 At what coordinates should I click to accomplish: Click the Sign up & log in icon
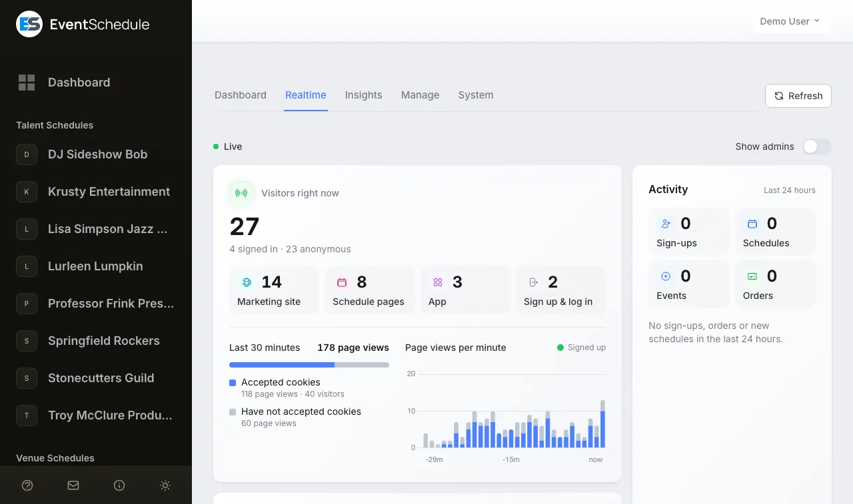[x=533, y=282]
